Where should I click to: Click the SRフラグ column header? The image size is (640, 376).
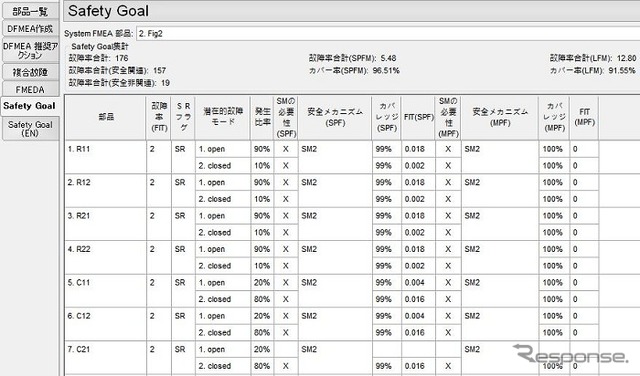(x=183, y=117)
